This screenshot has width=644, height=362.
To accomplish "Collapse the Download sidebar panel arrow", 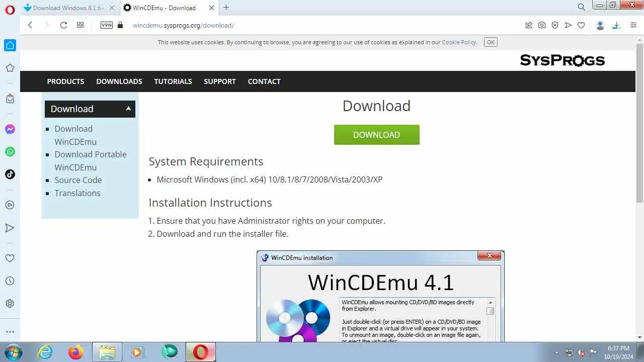I will point(128,108).
